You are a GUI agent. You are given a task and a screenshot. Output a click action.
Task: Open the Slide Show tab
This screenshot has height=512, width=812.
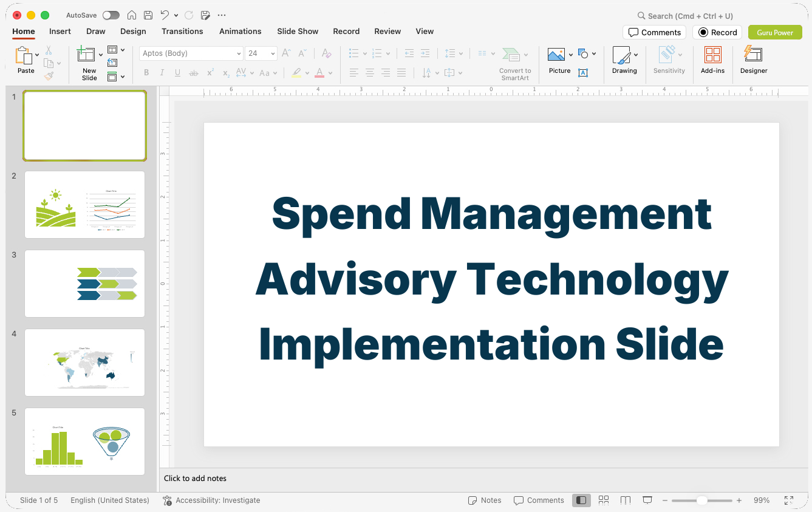coord(298,31)
